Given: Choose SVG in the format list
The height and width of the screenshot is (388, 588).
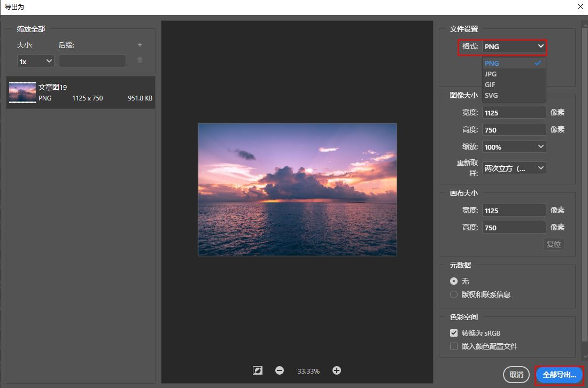Looking at the screenshot, I should (x=514, y=95).
